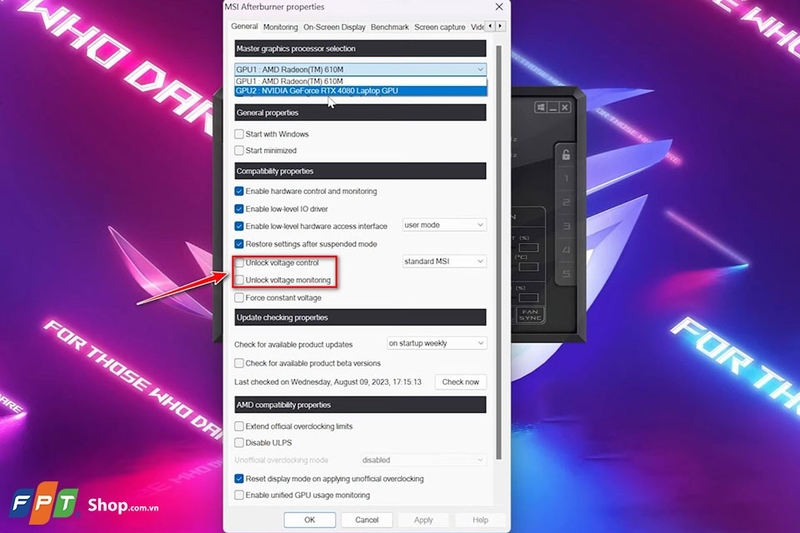Click the Apply button

pos(423,520)
